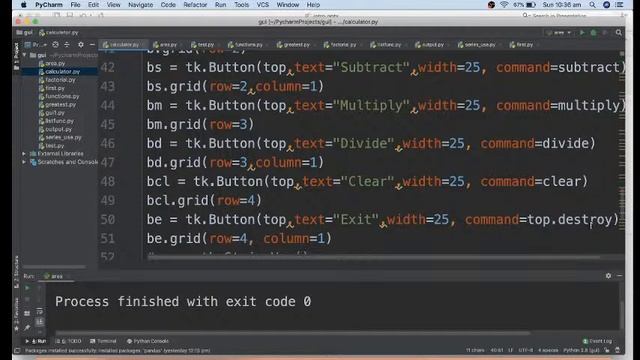Click the Search Everywhere magnifier icon

[619, 33]
